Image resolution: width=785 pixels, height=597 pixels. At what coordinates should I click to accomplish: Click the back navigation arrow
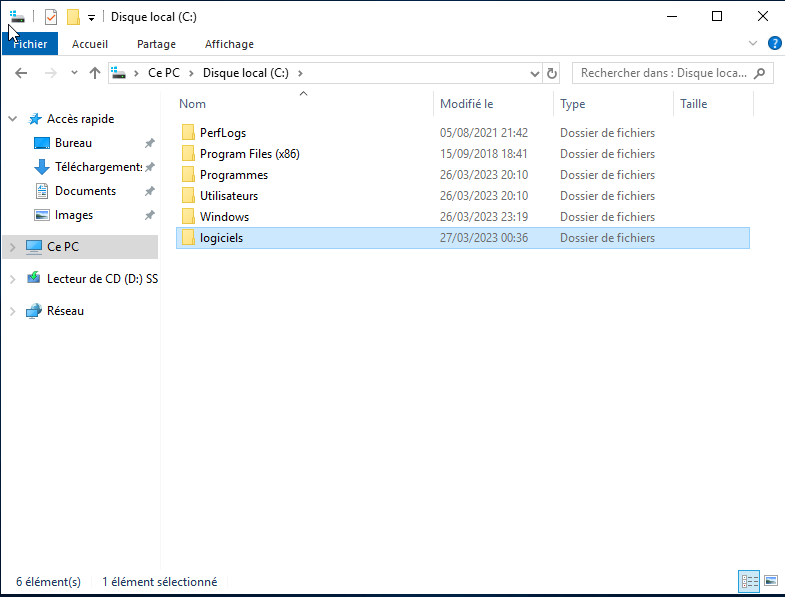pos(22,73)
